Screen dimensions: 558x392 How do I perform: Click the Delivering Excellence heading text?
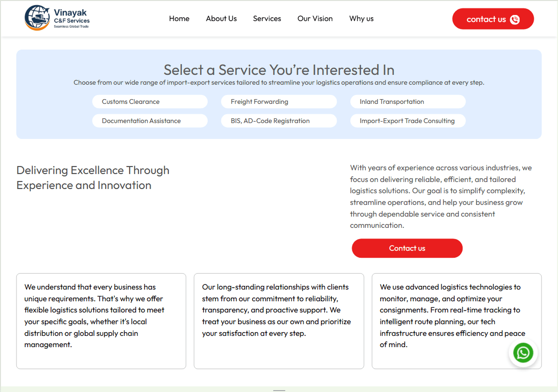pyautogui.click(x=93, y=178)
